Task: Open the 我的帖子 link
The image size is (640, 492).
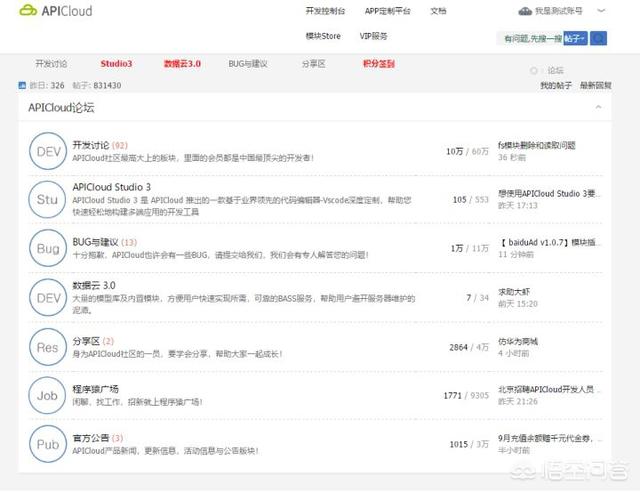Action: pyautogui.click(x=554, y=86)
